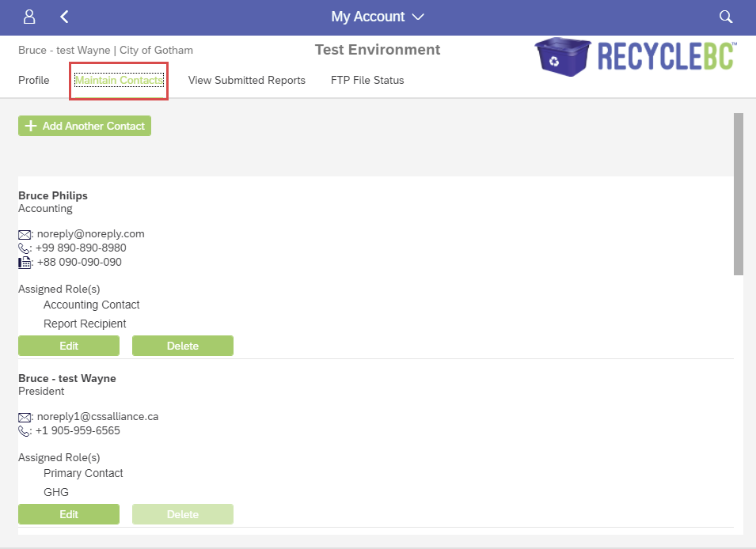Click the RECYCLEBC wordmark

pos(667,56)
